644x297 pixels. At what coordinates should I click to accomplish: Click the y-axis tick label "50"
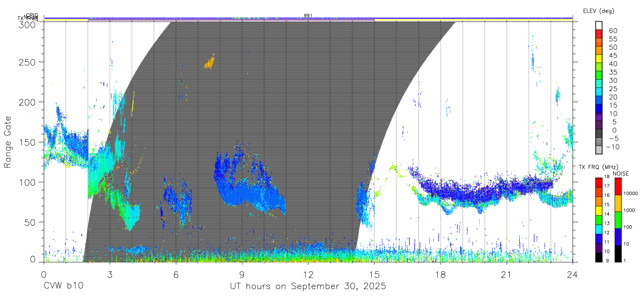pyautogui.click(x=29, y=222)
